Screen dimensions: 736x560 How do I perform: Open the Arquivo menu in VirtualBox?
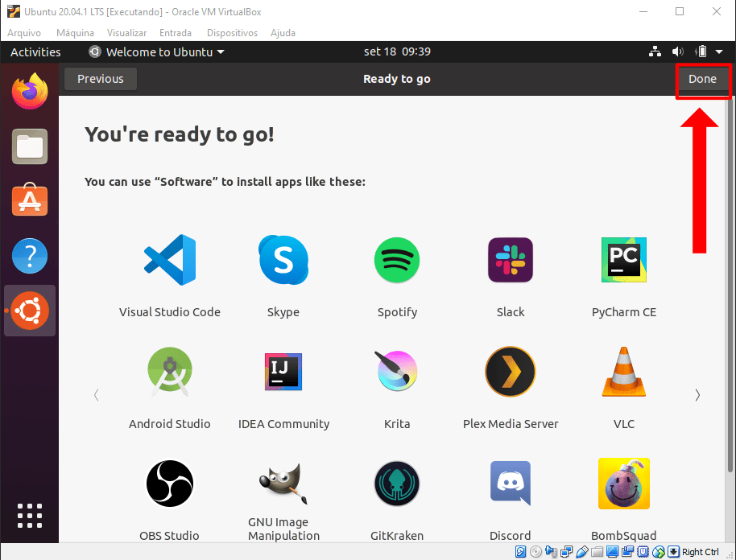click(24, 33)
